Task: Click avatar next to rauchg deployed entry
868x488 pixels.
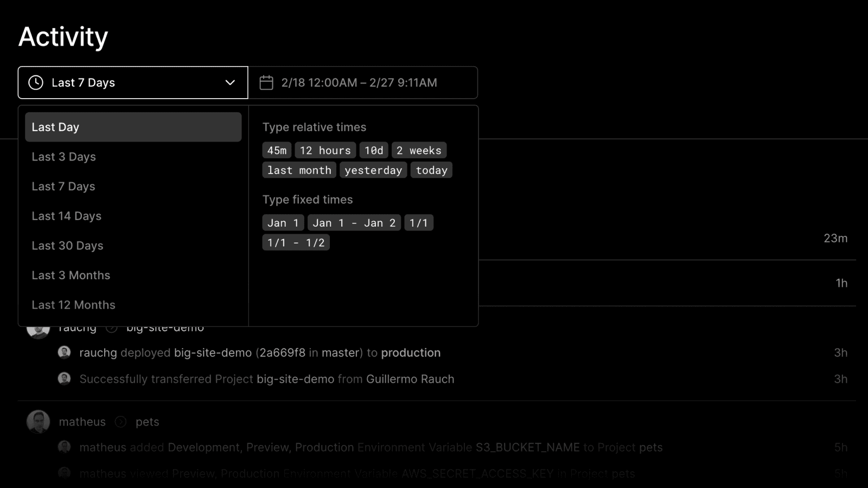Action: point(65,352)
